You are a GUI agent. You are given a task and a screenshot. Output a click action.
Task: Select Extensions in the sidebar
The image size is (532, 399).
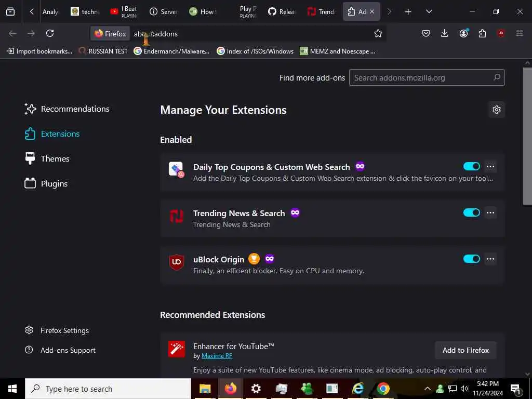point(52,134)
